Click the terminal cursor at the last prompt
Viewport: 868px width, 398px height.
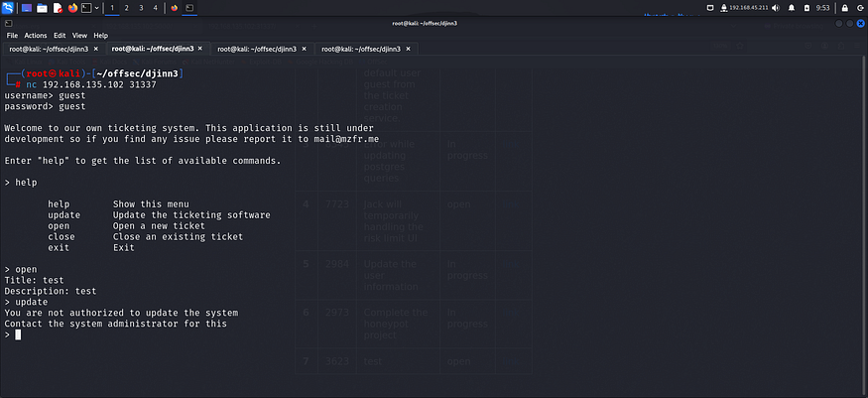[x=18, y=334]
